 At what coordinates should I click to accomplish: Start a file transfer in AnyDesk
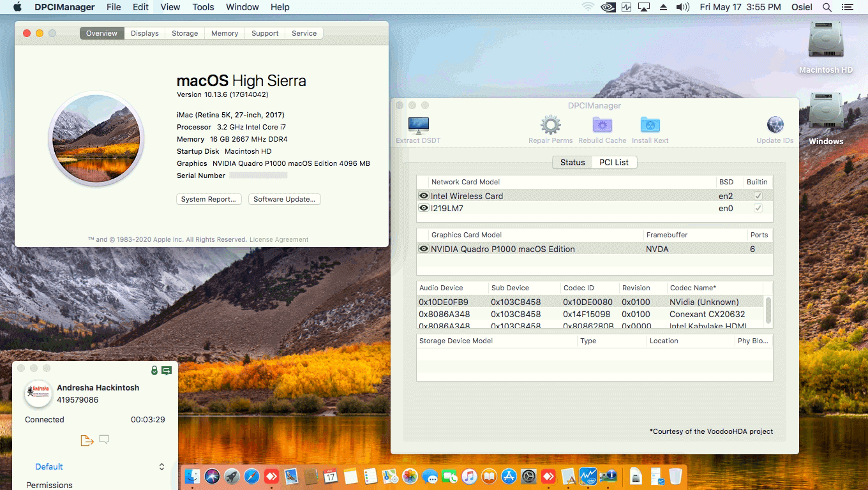(x=87, y=440)
